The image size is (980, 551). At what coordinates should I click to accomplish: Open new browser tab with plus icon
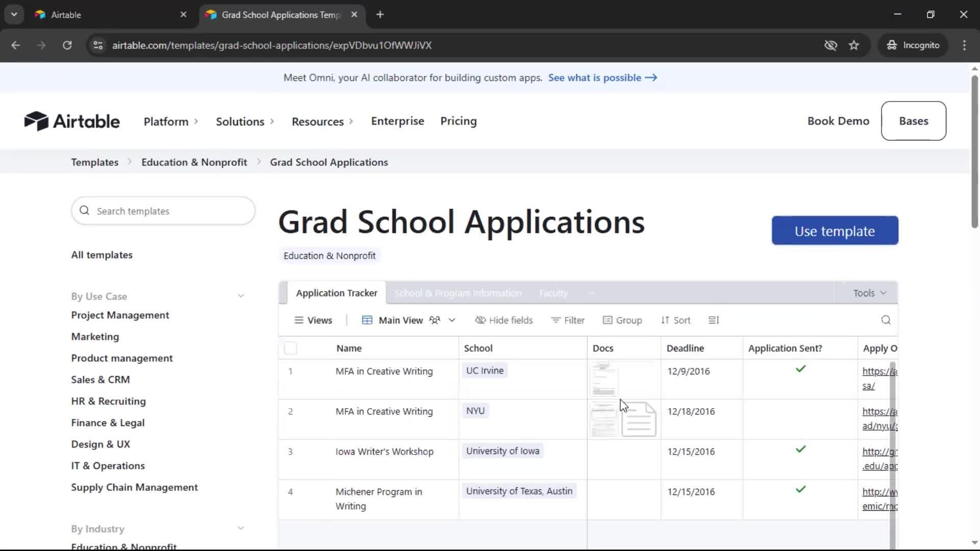(380, 14)
